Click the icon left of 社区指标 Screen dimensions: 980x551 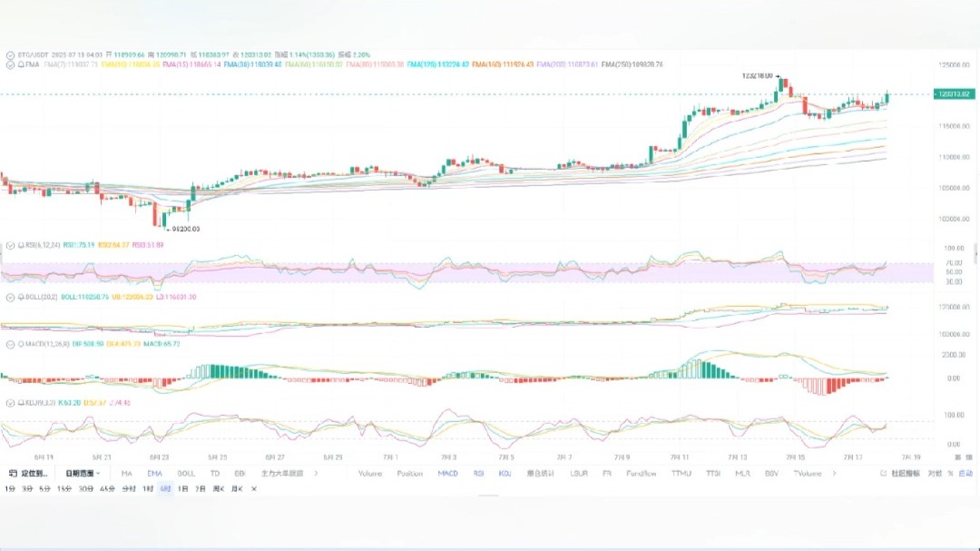click(883, 474)
